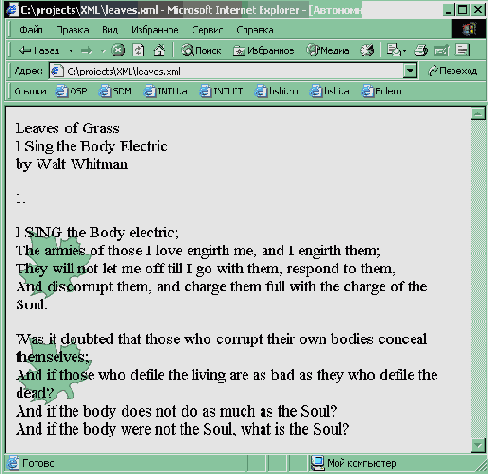Open the Избранное favorites toolbar button
The height and width of the screenshot is (474, 488).
point(263,50)
